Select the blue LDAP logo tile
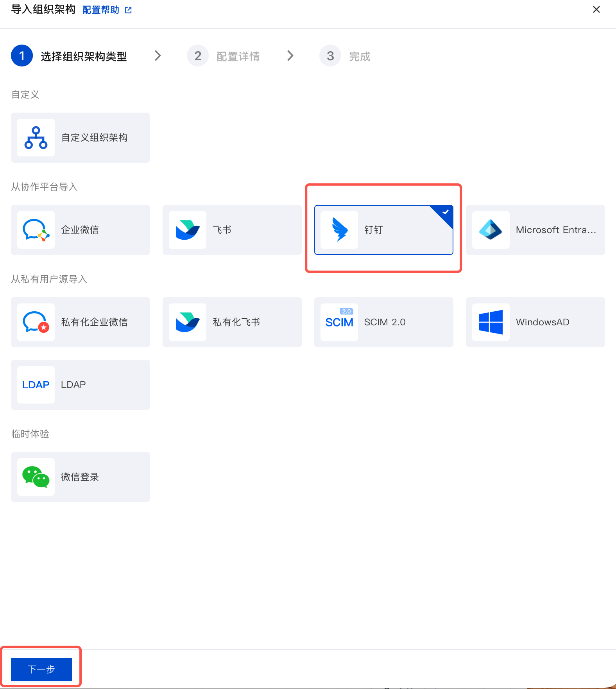This screenshot has width=616, height=689. [x=36, y=385]
